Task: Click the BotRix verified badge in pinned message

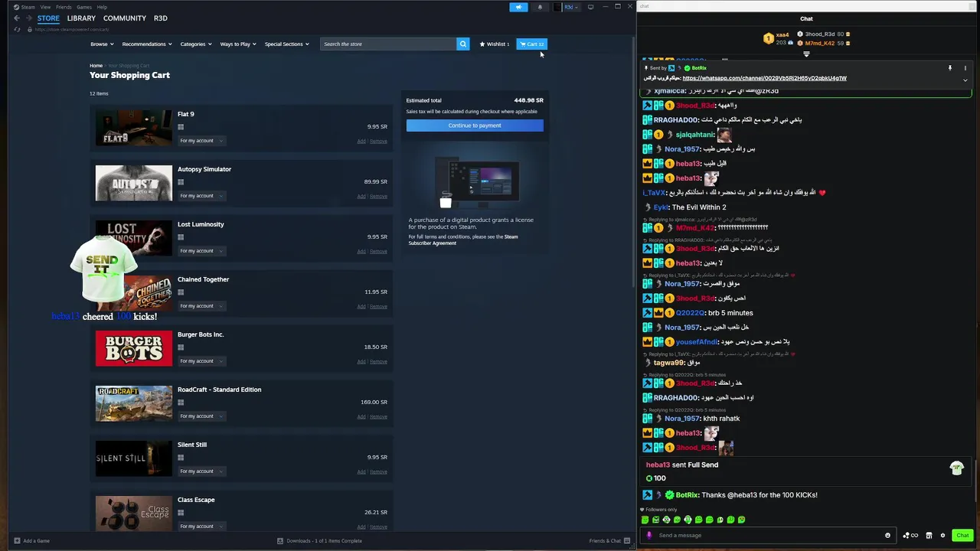Action: 687,68
